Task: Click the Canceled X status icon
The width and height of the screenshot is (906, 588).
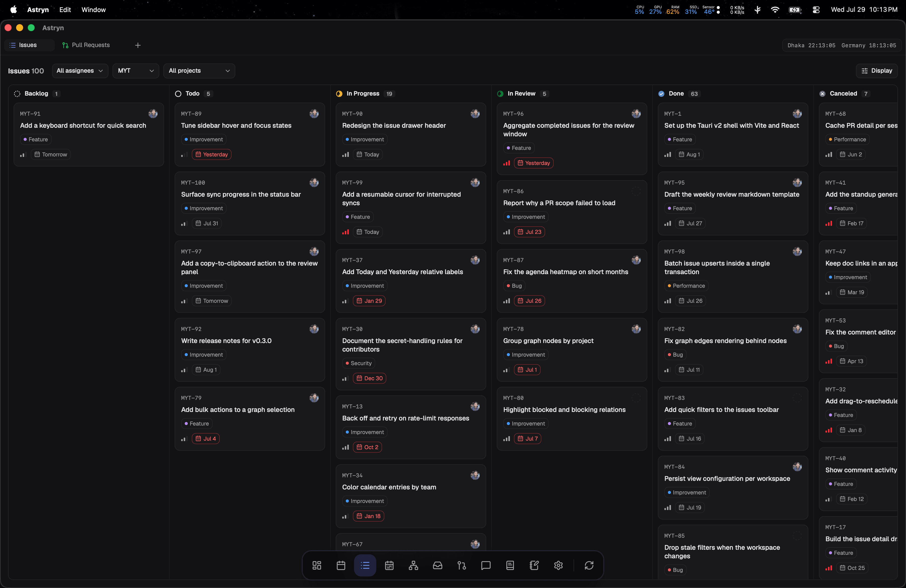Action: click(822, 94)
